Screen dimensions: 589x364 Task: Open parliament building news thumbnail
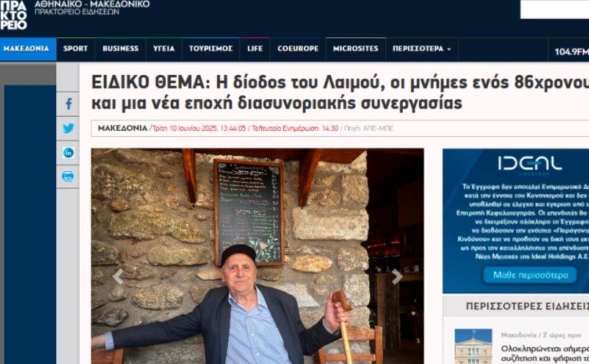[473, 346]
